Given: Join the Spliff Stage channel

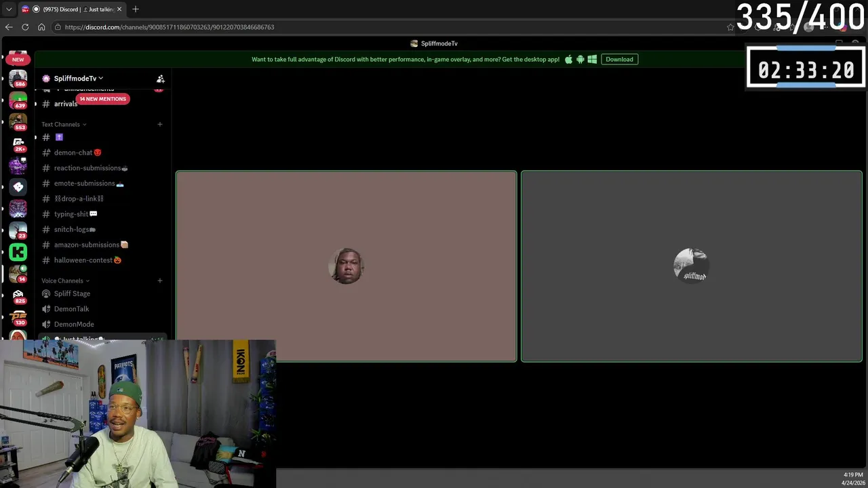Looking at the screenshot, I should tap(102, 293).
